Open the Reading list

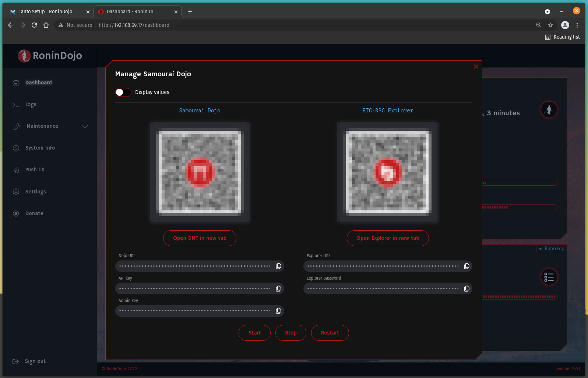point(562,37)
